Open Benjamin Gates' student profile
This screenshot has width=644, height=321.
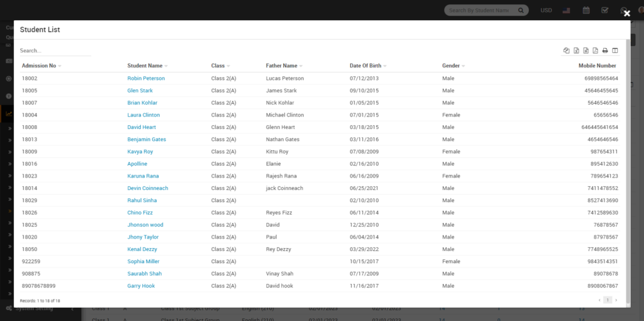(147, 139)
